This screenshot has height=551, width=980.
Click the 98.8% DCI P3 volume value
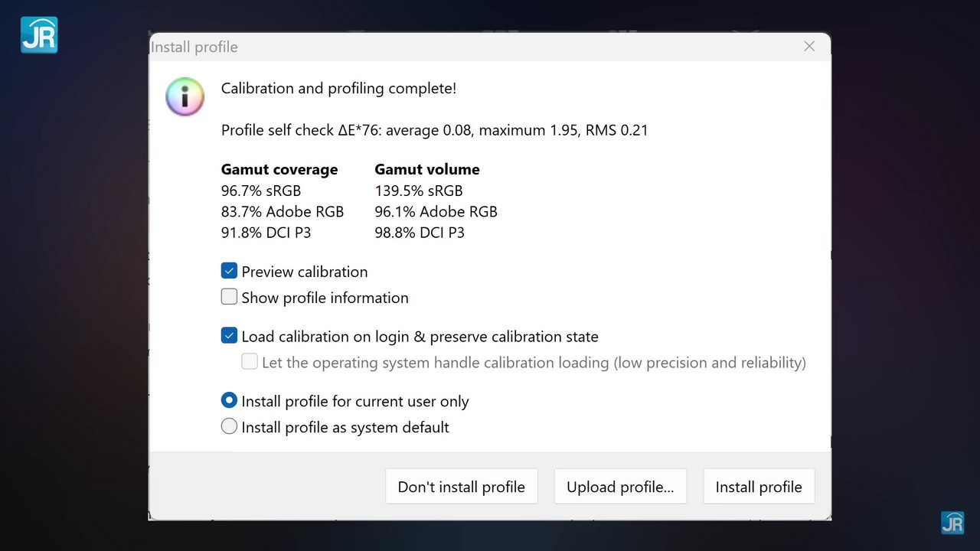pyautogui.click(x=419, y=233)
